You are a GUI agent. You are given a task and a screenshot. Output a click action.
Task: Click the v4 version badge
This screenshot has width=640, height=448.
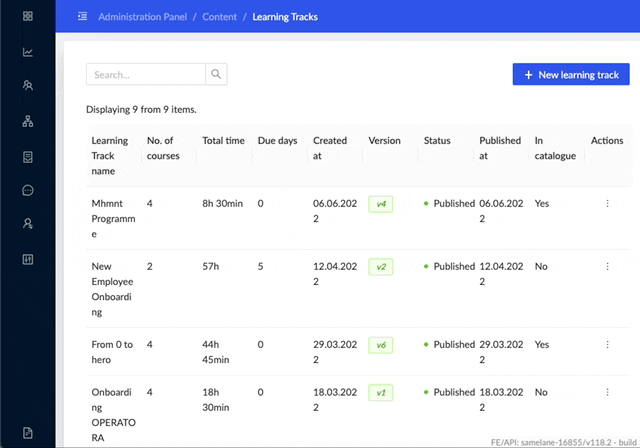pos(380,204)
